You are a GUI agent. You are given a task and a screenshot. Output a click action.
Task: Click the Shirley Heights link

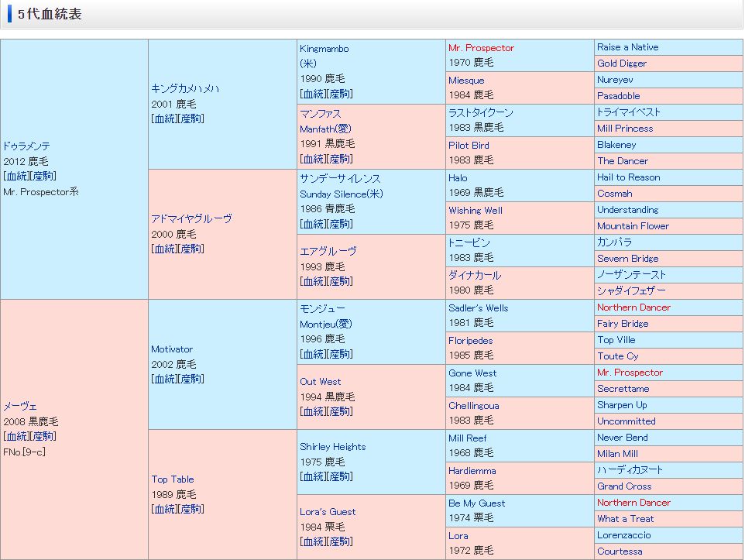pos(332,447)
